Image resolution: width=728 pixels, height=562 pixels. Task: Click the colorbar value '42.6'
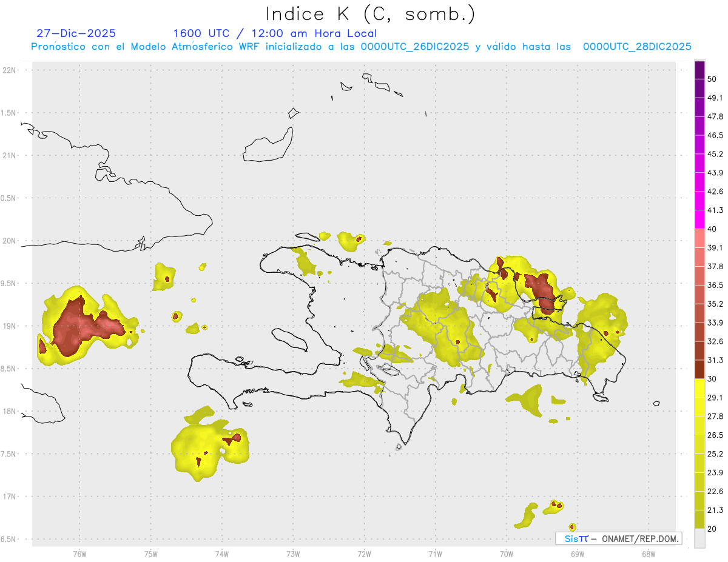coord(715,192)
